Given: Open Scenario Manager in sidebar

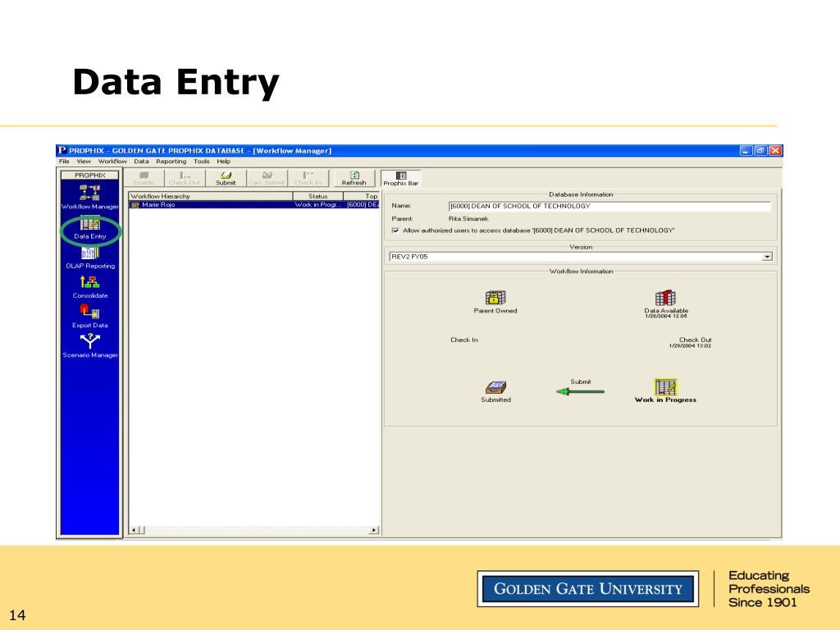Looking at the screenshot, I should 90,346.
